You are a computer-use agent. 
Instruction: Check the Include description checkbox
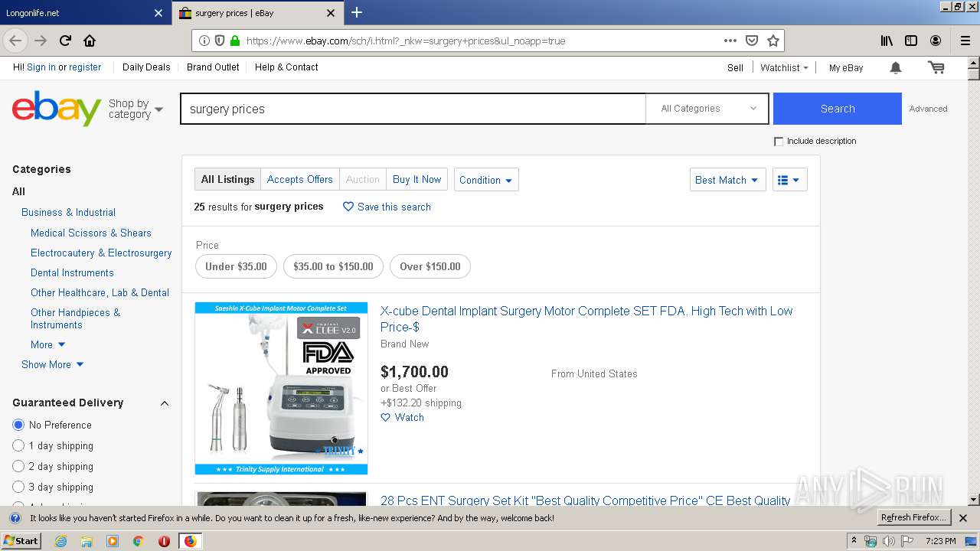779,142
